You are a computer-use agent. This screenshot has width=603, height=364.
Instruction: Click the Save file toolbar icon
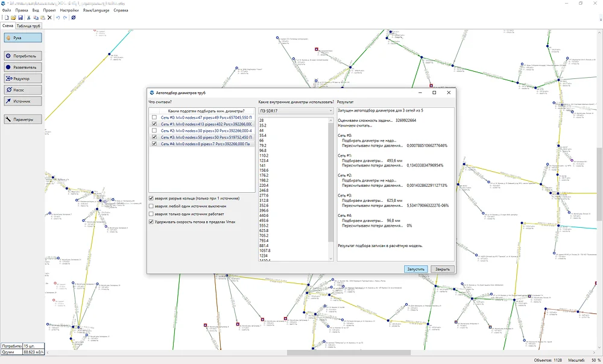coord(20,18)
